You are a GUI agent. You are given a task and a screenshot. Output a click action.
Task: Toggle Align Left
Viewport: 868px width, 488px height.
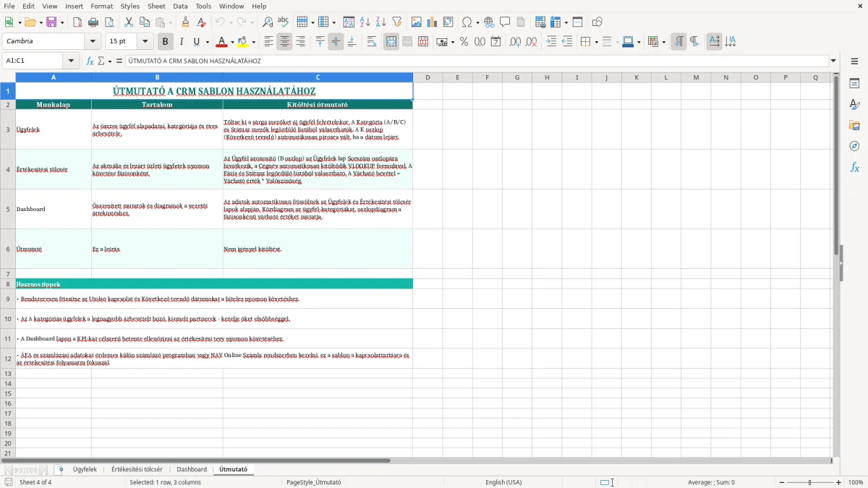268,42
